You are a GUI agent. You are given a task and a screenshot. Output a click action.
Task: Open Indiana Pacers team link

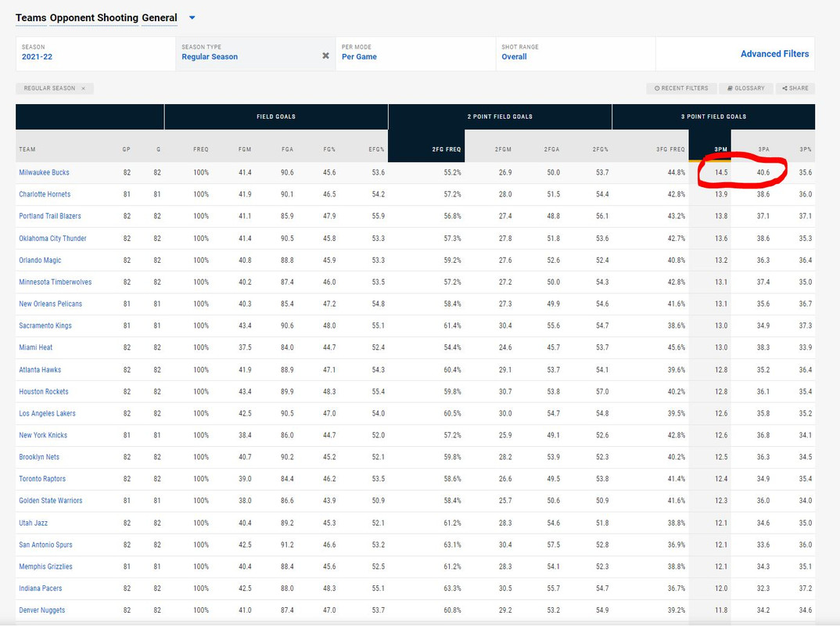pyautogui.click(x=40, y=588)
